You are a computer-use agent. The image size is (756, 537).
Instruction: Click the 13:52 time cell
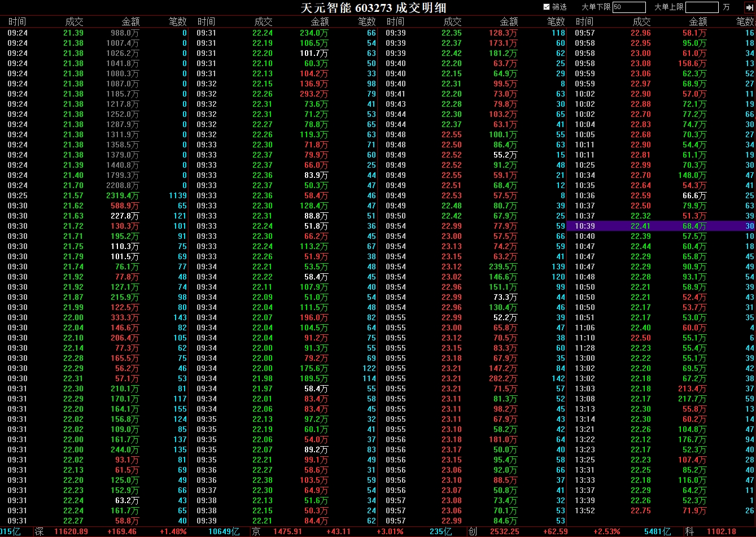coord(585,510)
